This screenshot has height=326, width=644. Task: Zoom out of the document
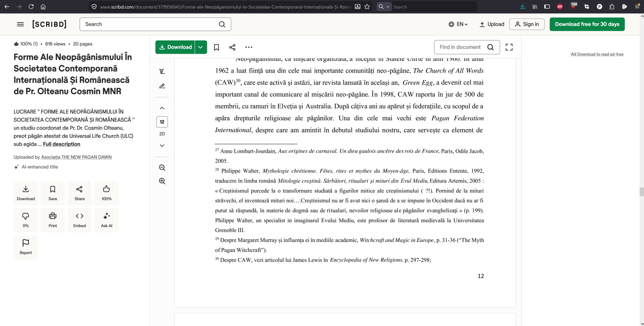[x=162, y=168]
